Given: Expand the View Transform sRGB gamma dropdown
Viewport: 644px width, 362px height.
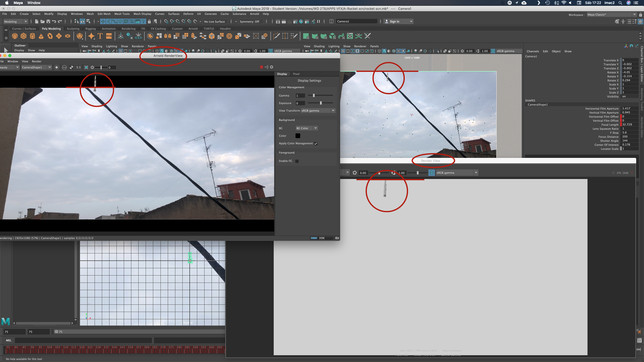Looking at the screenshot, I should pyautogui.click(x=333, y=111).
